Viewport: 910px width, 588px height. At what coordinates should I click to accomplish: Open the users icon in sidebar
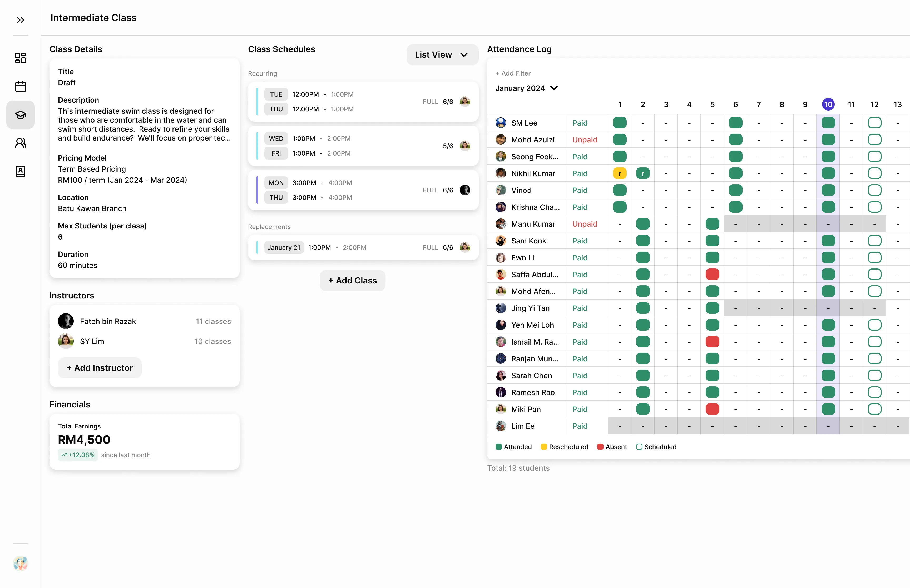click(x=20, y=143)
